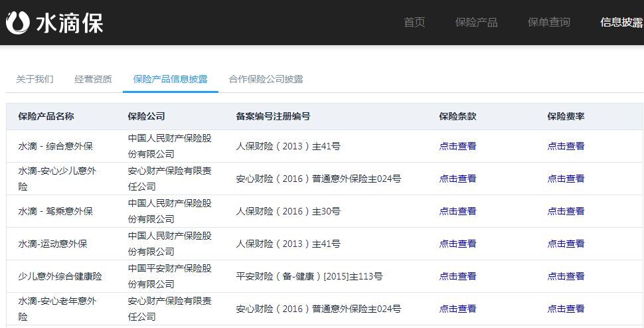Select product name 水滴-安心老年意外险
The image size is (644, 328).
pyautogui.click(x=57, y=309)
